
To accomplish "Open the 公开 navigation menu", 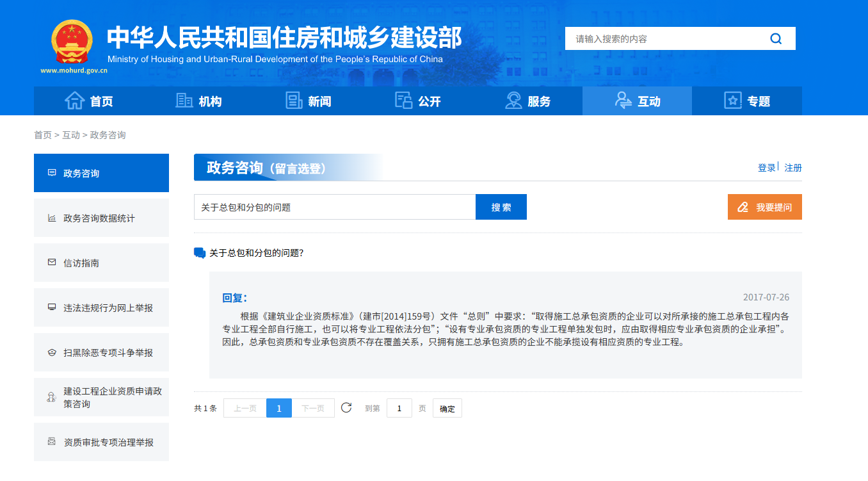I will click(x=418, y=101).
